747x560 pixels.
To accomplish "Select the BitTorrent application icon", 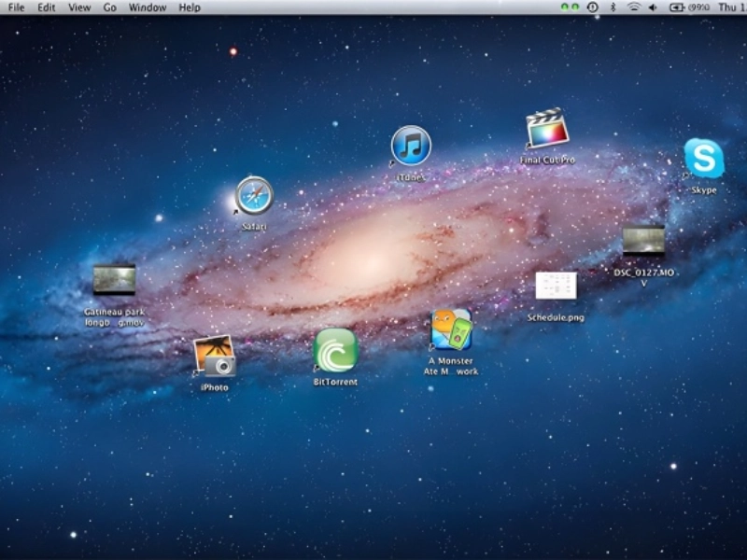I will tap(336, 350).
